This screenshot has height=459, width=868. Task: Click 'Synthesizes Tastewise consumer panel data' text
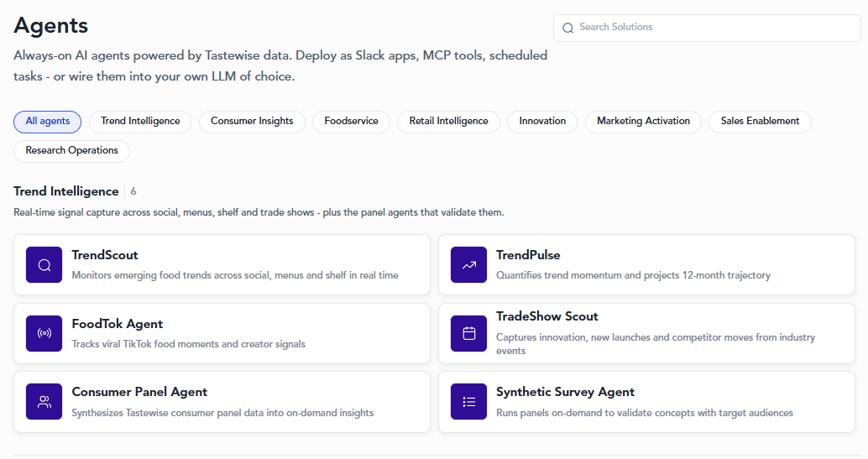[222, 413]
